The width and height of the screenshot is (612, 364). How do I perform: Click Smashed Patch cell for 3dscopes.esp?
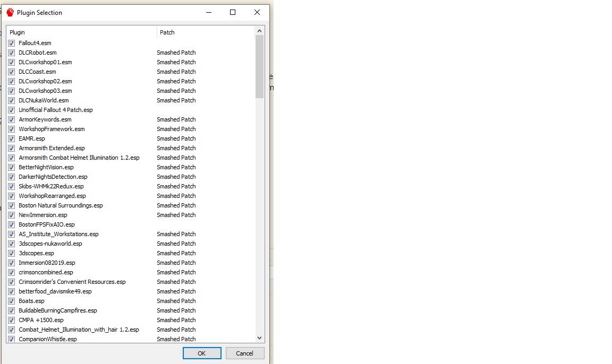(176, 253)
